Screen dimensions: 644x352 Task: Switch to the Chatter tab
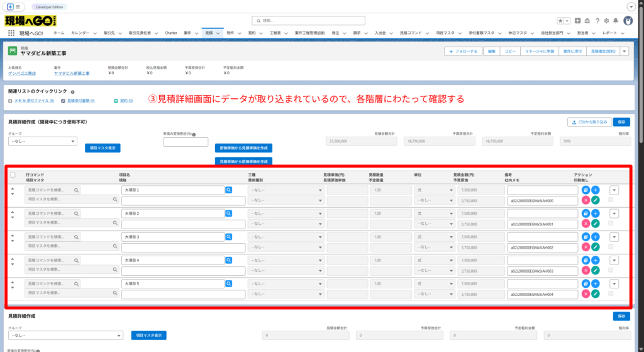[x=170, y=32]
